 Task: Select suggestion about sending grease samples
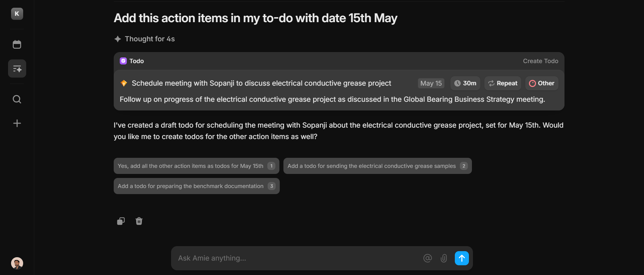click(378, 166)
